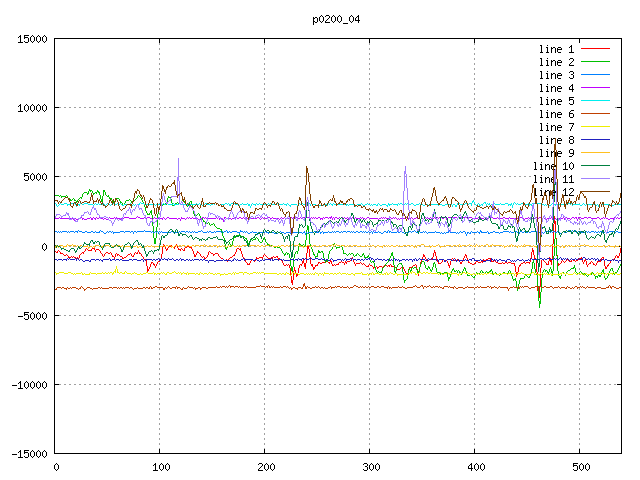Click the 5000 y-axis tick label

click(x=33, y=177)
